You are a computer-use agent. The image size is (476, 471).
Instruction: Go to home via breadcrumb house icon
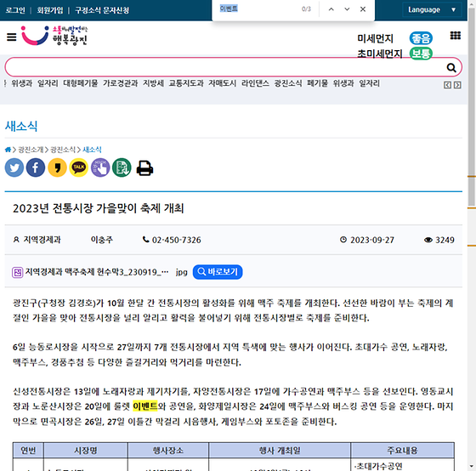point(8,150)
